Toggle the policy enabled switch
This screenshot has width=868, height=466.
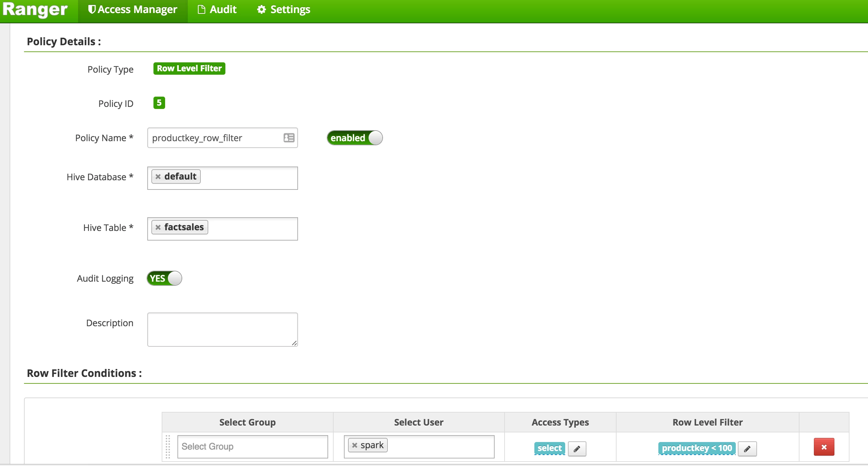point(355,138)
